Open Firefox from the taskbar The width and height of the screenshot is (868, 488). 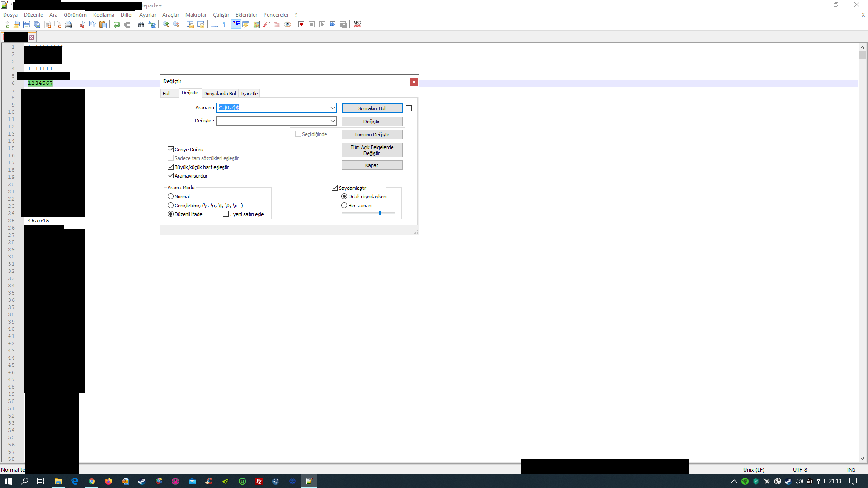[108, 481]
